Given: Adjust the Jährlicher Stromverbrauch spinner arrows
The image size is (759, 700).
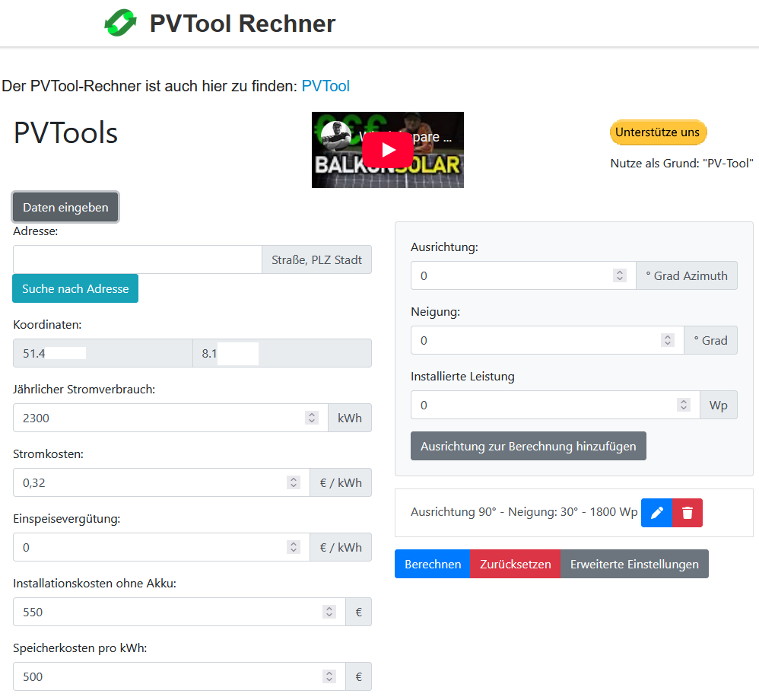Looking at the screenshot, I should [x=312, y=418].
